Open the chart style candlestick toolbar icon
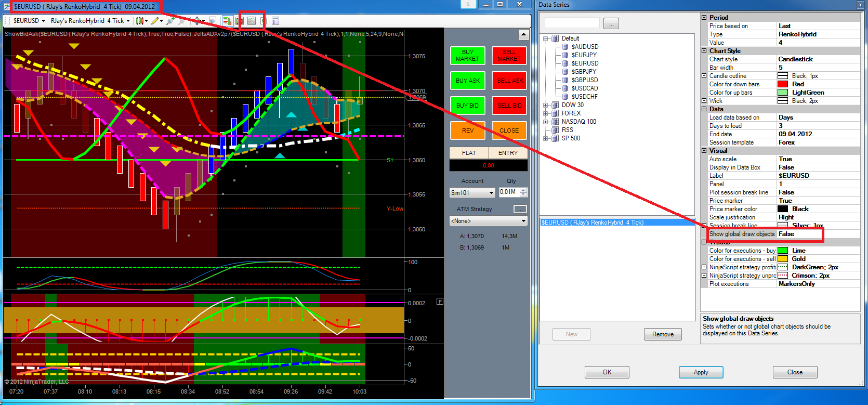This screenshot has height=405, width=868. (x=139, y=21)
